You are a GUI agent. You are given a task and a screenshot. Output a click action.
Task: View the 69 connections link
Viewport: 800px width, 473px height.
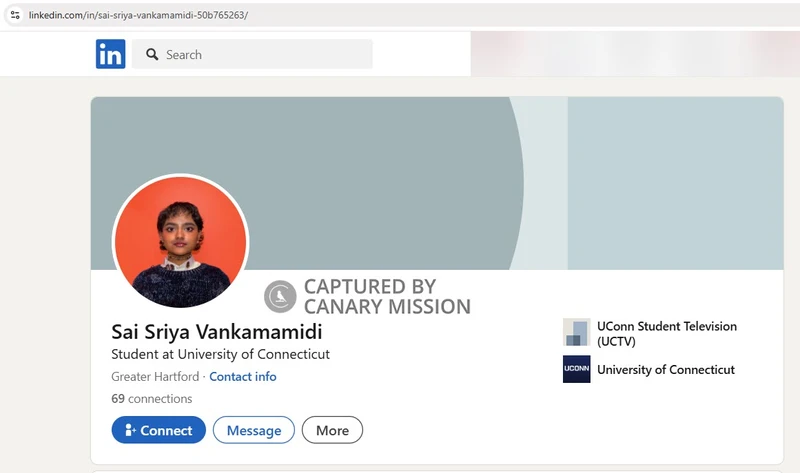pyautogui.click(x=152, y=399)
